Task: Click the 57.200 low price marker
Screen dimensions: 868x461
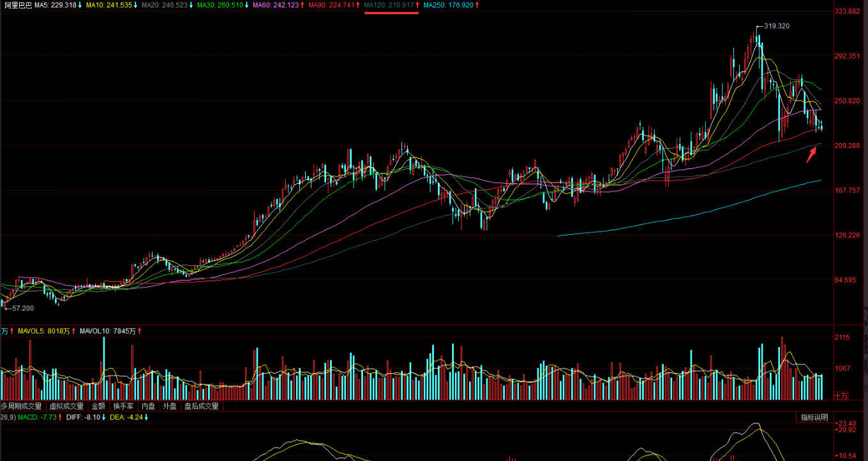Action: coord(23,308)
